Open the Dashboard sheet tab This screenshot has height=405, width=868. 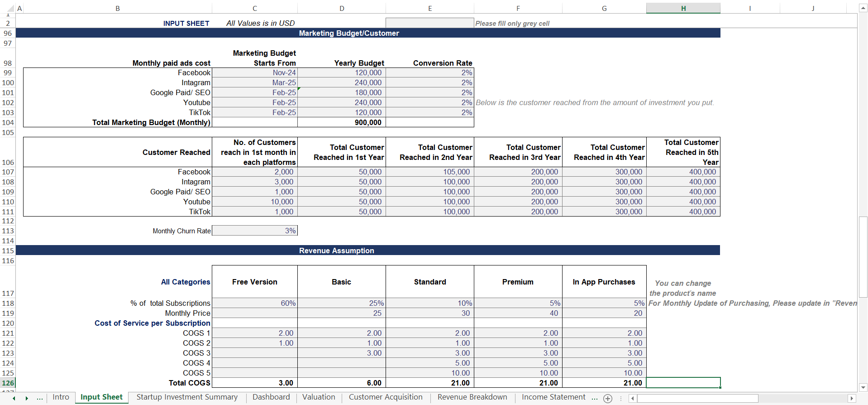(x=271, y=397)
